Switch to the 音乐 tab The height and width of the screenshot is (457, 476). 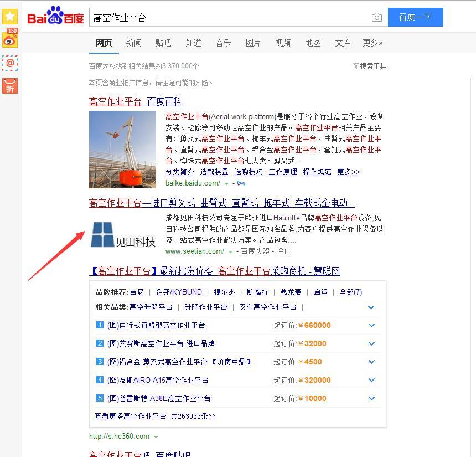pyautogui.click(x=223, y=43)
